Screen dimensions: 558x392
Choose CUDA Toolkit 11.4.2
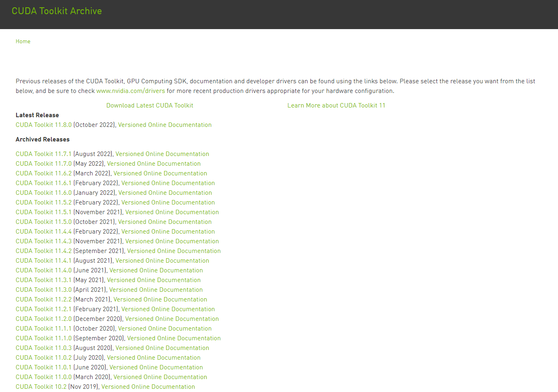(44, 251)
